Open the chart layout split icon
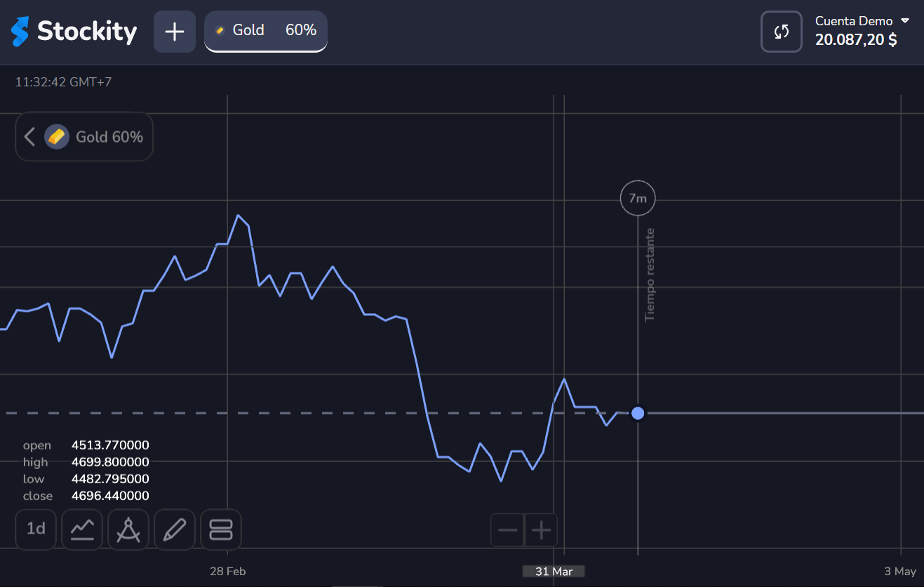 click(221, 529)
